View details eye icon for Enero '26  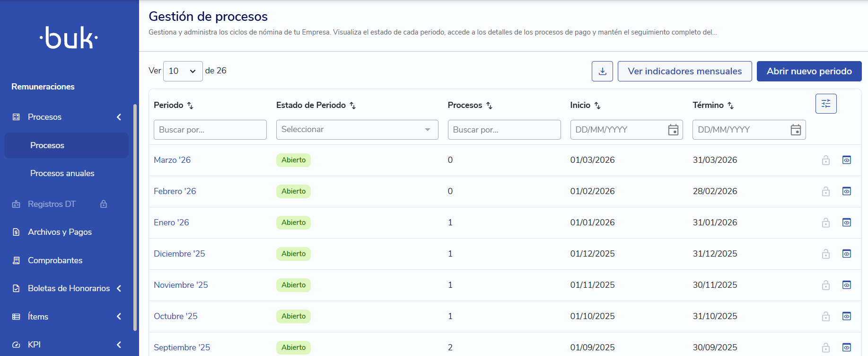(847, 222)
